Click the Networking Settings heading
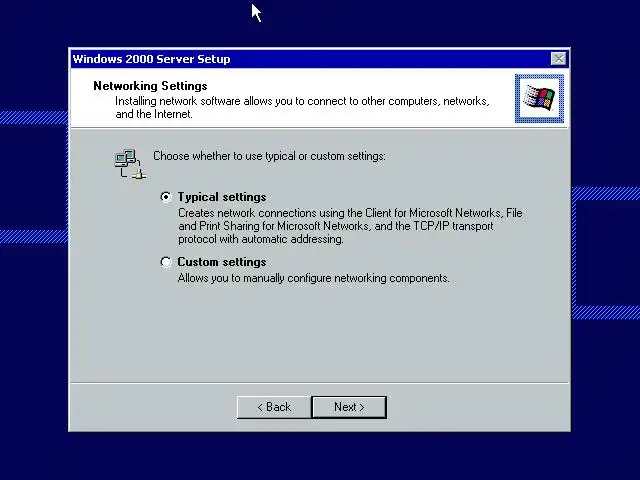 click(150, 86)
